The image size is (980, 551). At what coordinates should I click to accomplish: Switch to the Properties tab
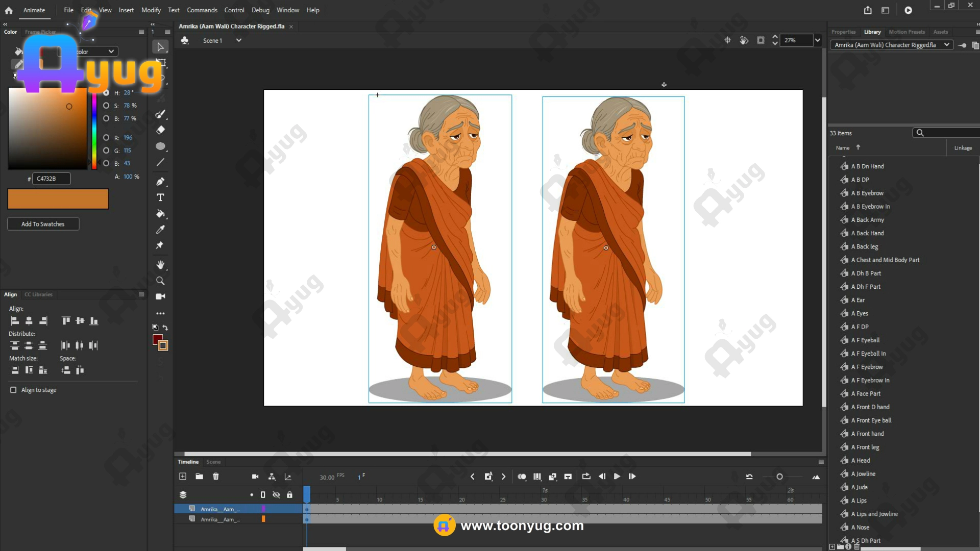[843, 32]
